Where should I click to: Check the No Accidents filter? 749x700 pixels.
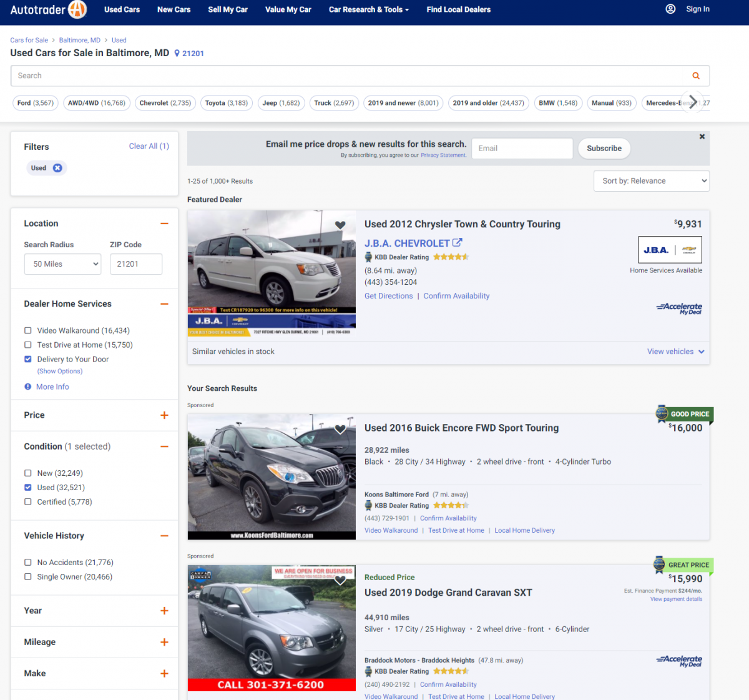(x=27, y=563)
